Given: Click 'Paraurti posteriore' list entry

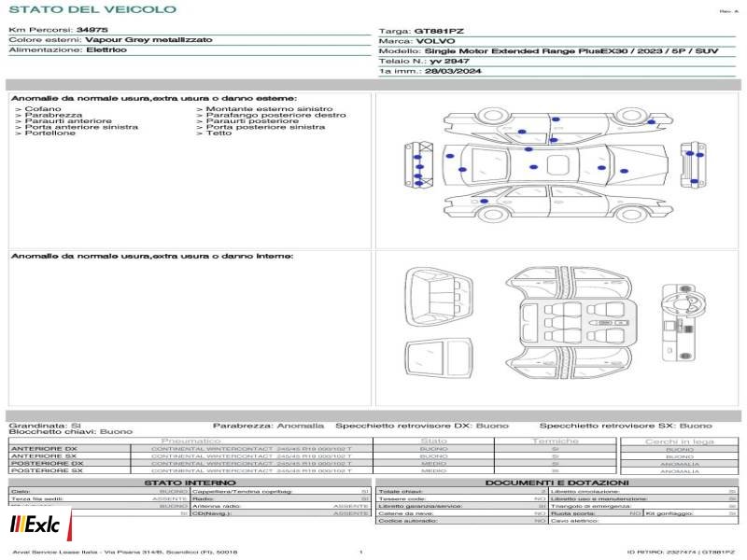Looking at the screenshot, I should pos(252,121).
